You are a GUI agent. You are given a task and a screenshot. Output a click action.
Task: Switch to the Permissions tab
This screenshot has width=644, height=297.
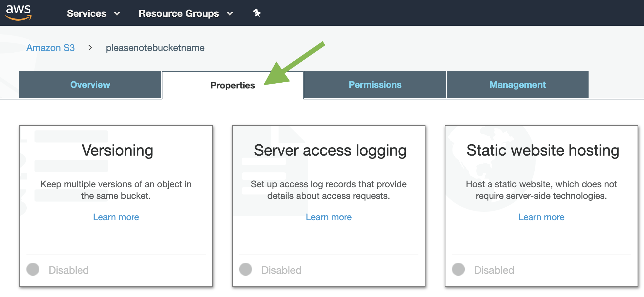pyautogui.click(x=375, y=85)
